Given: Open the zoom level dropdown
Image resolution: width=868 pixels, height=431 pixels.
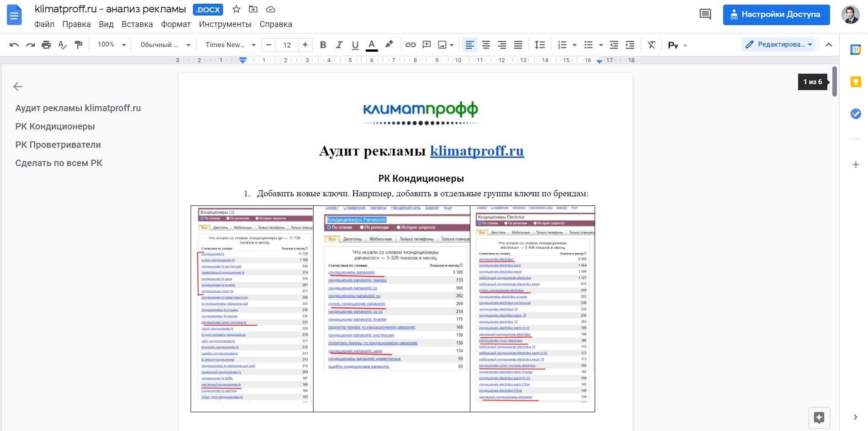Looking at the screenshot, I should point(111,44).
